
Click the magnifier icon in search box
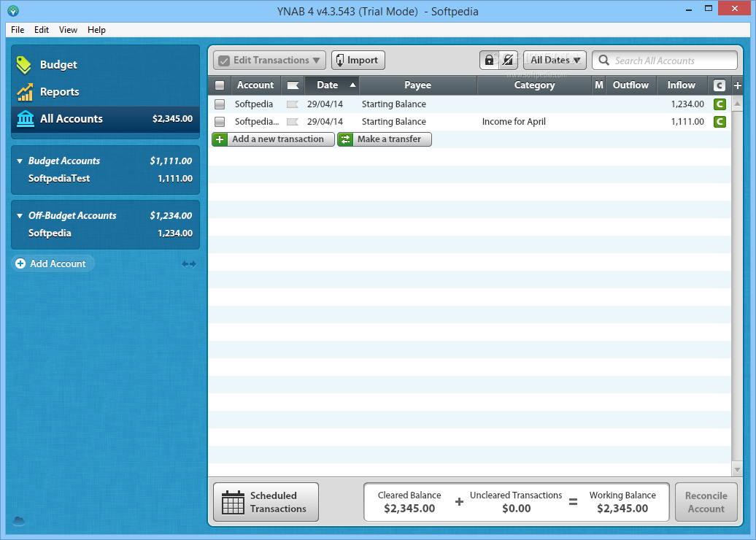[x=603, y=61]
